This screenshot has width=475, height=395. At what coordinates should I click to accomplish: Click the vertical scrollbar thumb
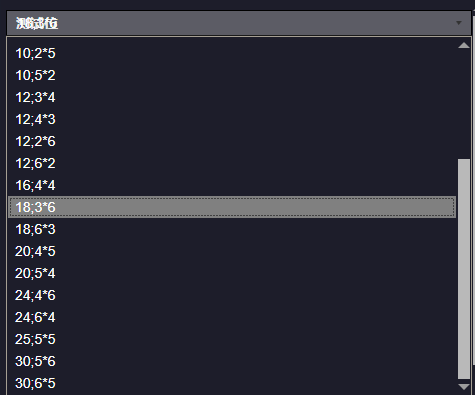pos(464,269)
